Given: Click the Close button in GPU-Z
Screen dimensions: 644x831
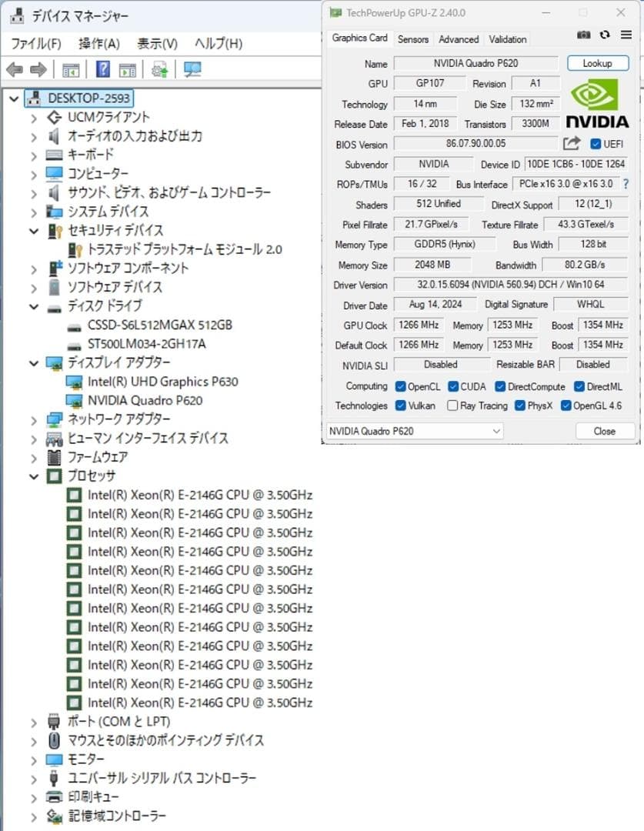Looking at the screenshot, I should pos(605,431).
